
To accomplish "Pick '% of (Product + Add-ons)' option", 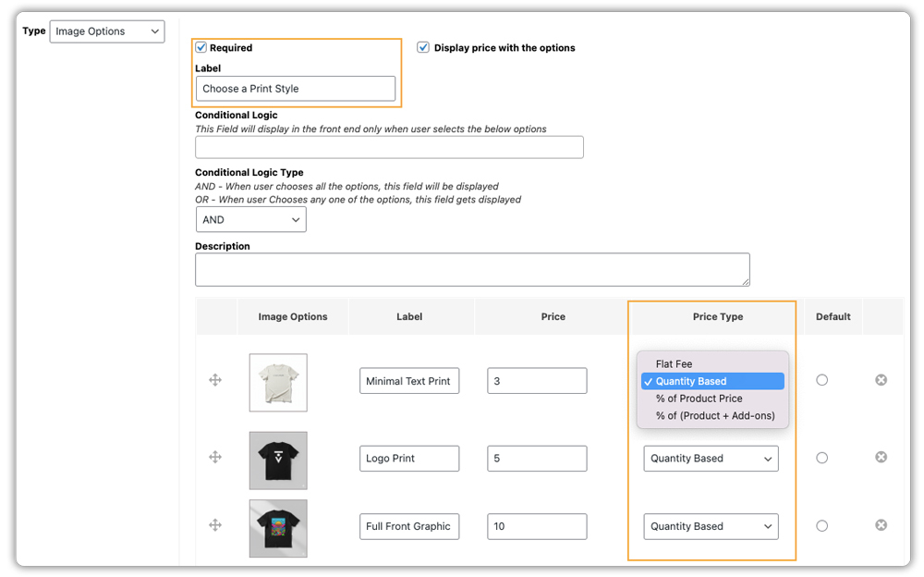I will pyautogui.click(x=711, y=415).
